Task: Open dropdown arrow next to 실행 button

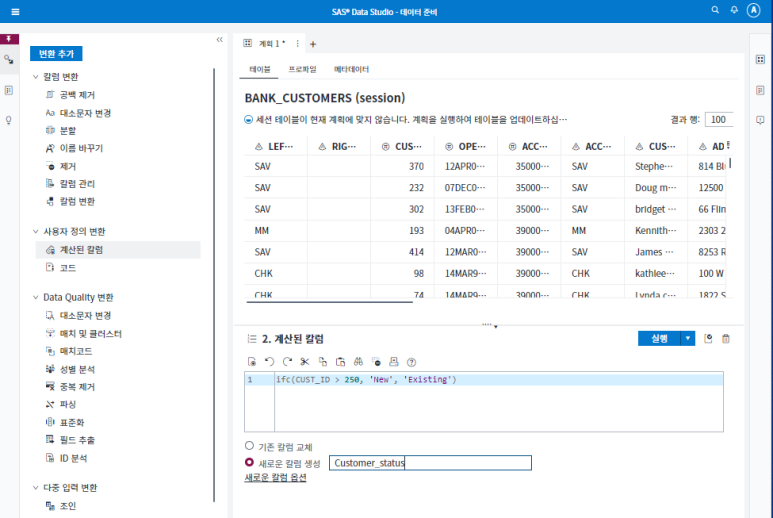Action: 687,339
